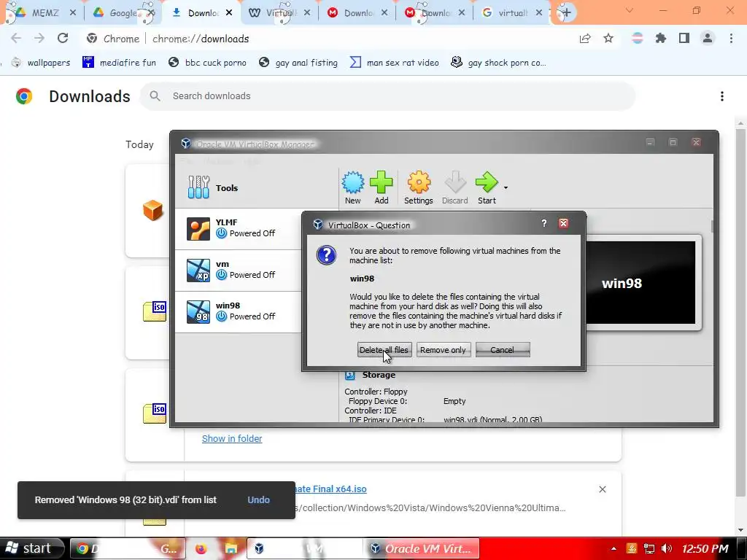Click the volume speaker tray icon
The width and height of the screenshot is (747, 560).
click(667, 548)
